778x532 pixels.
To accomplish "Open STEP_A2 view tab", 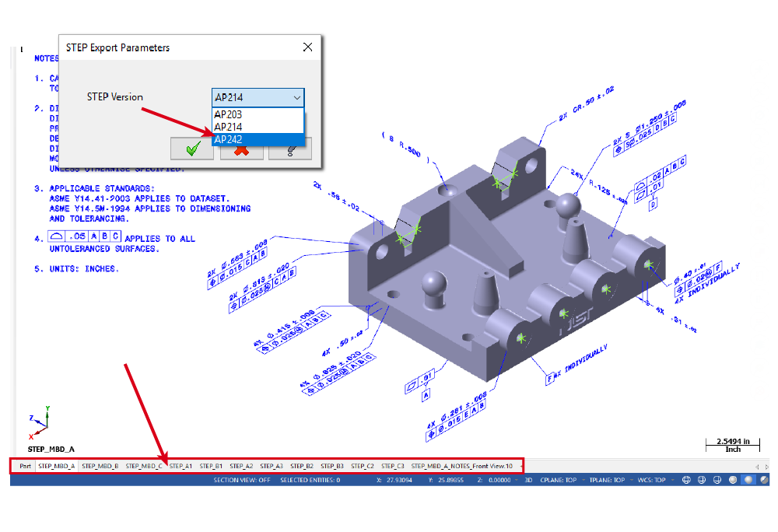I will click(241, 466).
